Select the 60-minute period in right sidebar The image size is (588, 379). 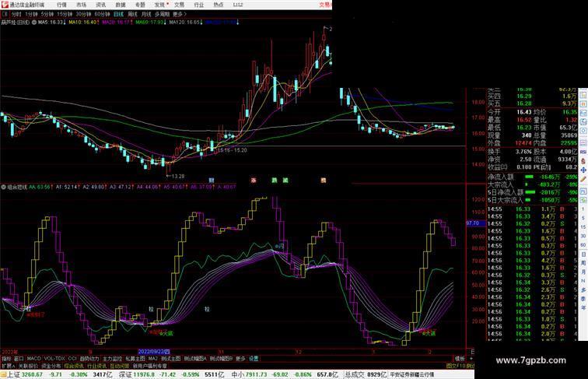[583, 245]
